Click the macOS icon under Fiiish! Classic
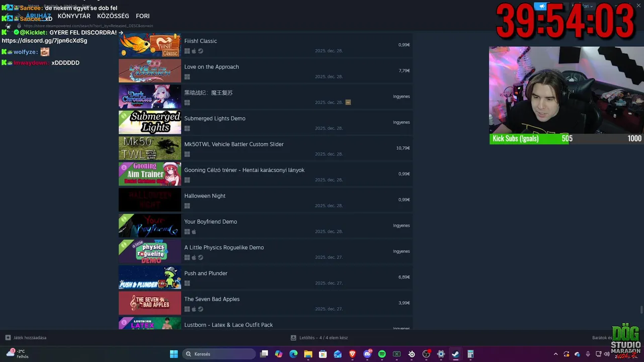Image resolution: width=644 pixels, height=362 pixels. point(194,51)
